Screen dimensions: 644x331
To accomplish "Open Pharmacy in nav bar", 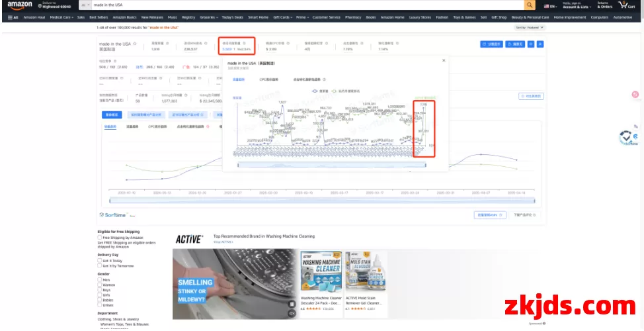I will [353, 18].
